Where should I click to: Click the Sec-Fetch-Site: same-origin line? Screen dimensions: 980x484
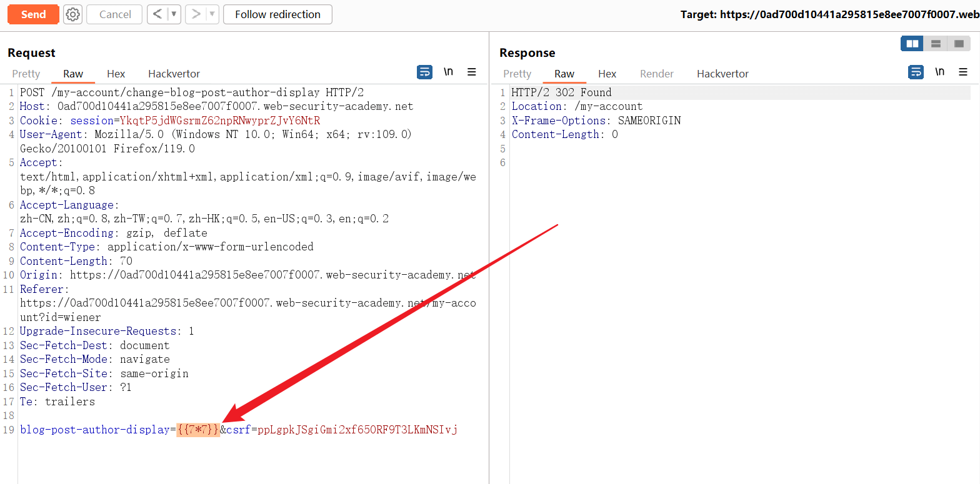[104, 373]
